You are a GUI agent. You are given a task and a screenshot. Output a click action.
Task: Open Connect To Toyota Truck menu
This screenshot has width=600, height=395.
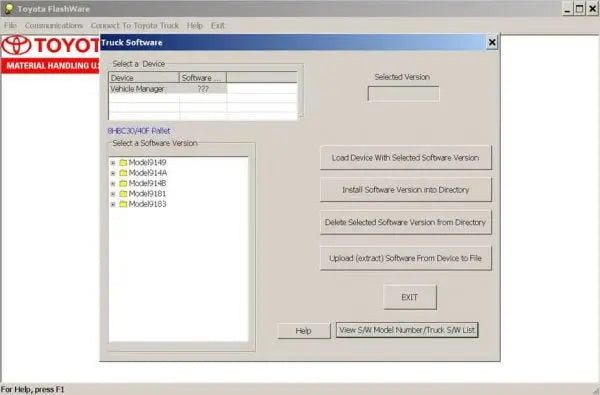point(135,26)
